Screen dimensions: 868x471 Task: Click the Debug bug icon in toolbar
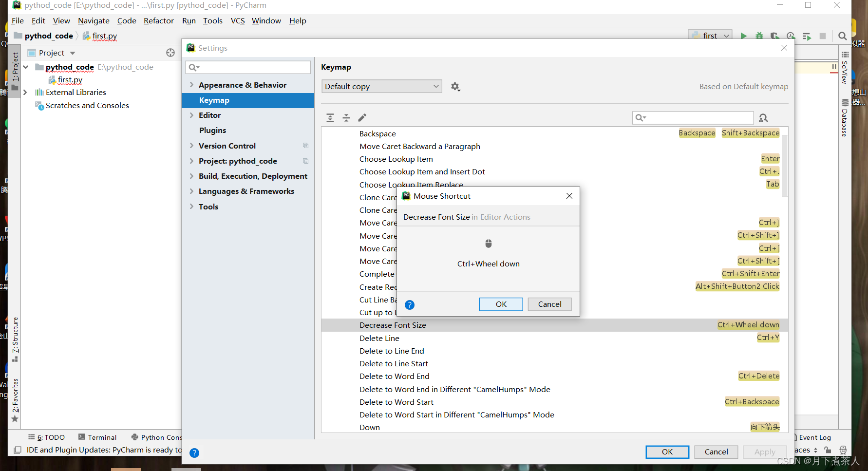pos(759,36)
